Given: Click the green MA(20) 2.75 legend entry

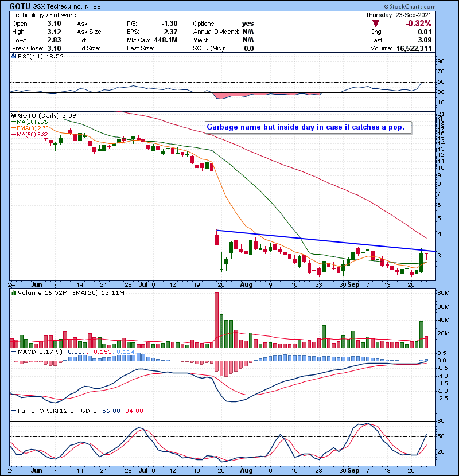Looking at the screenshot, I should (29, 122).
